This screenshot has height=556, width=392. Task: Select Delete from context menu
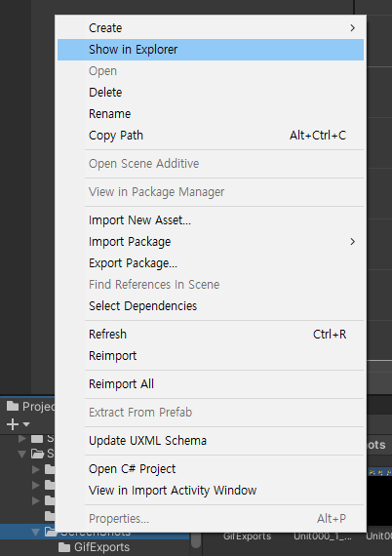pyautogui.click(x=211, y=93)
